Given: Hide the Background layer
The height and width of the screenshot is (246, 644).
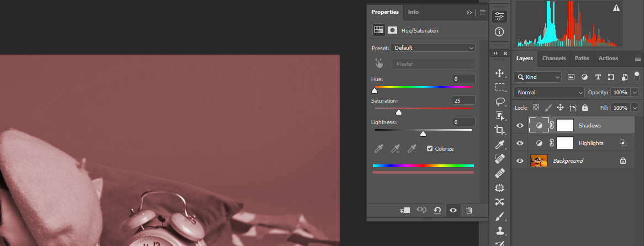Looking at the screenshot, I should coord(520,161).
